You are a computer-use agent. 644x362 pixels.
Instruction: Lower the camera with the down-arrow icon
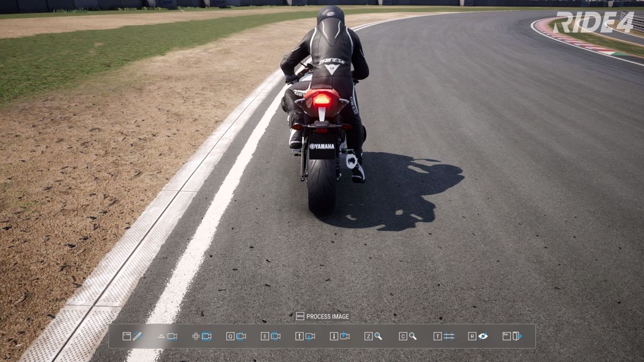340,336
